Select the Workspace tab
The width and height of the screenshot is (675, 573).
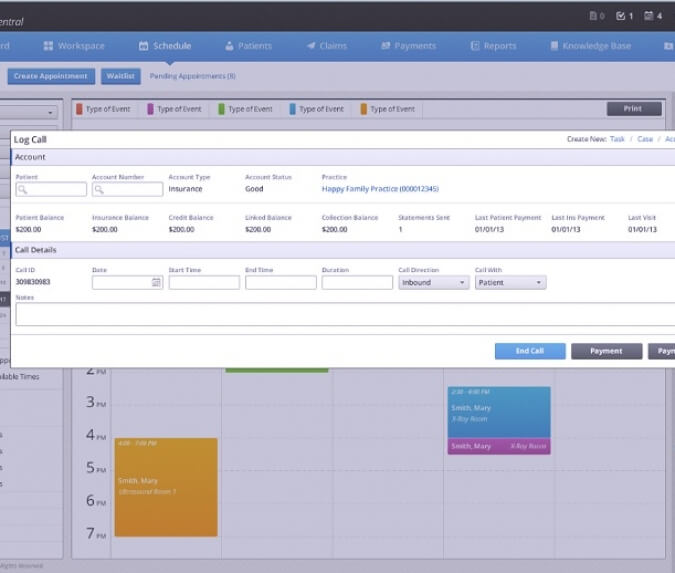pyautogui.click(x=74, y=46)
